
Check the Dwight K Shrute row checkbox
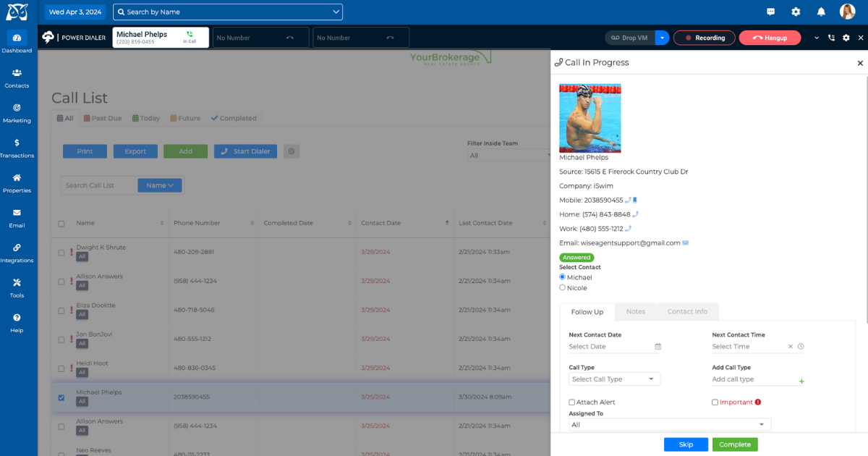[61, 253]
